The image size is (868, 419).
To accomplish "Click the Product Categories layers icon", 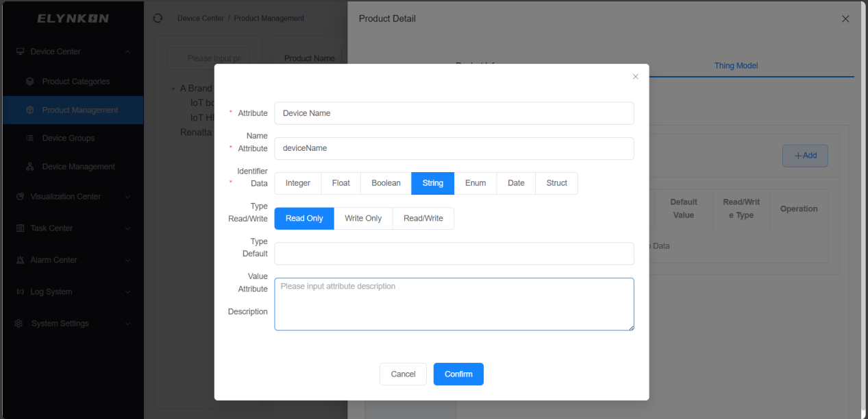I will point(30,81).
